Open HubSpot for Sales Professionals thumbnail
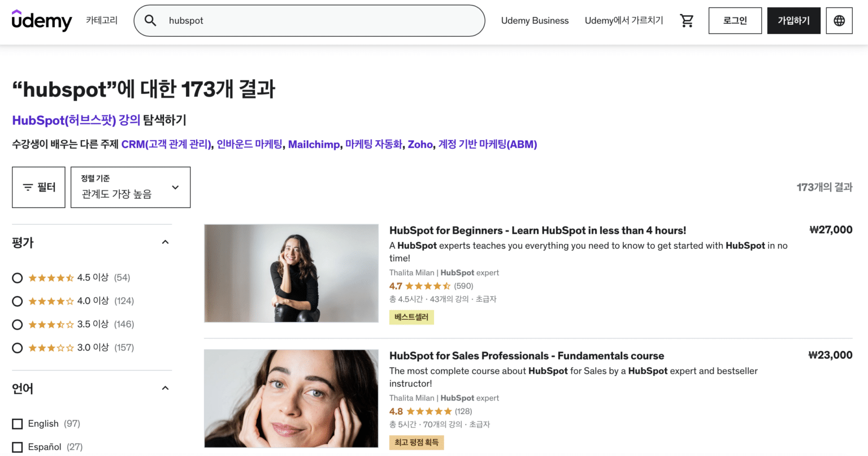This screenshot has height=456, width=868. pyautogui.click(x=292, y=399)
